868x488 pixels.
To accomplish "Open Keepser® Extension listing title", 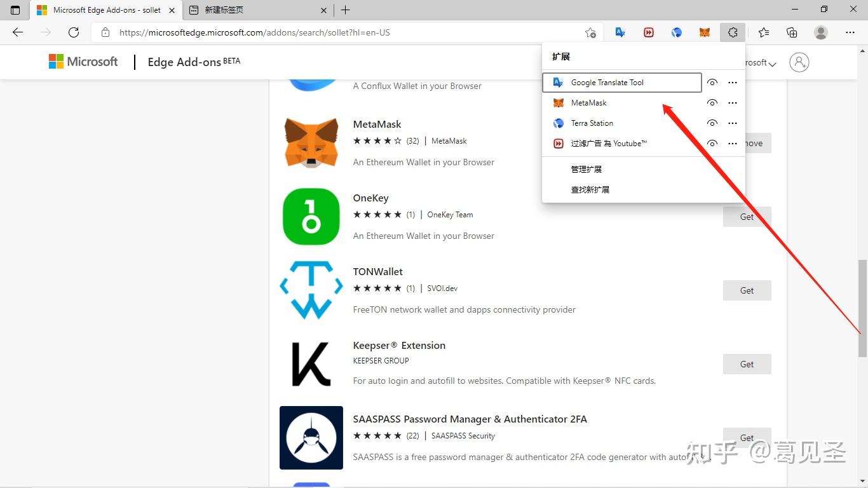I will (399, 346).
